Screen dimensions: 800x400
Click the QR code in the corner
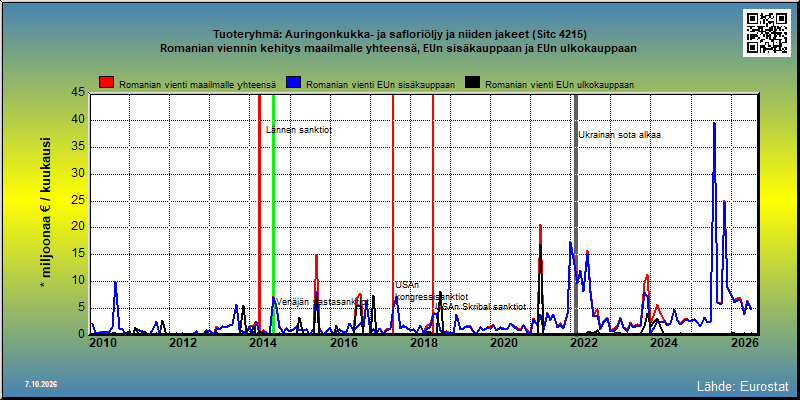click(x=766, y=33)
